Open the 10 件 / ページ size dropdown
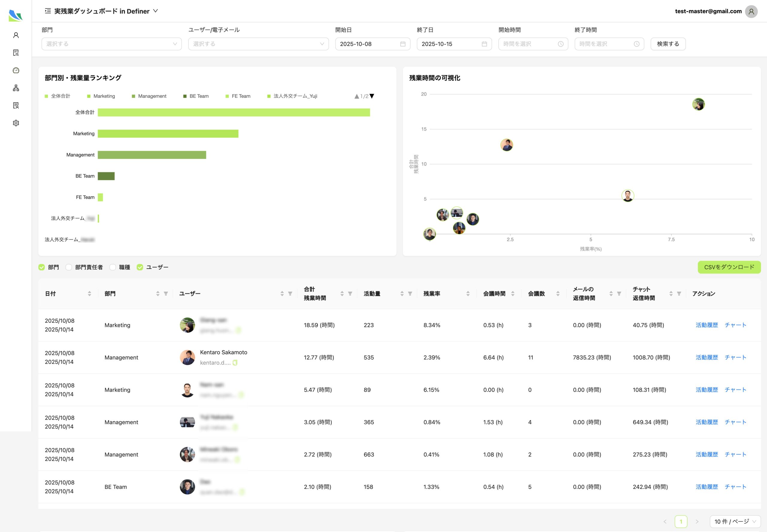The width and height of the screenshot is (767, 532). tap(735, 521)
